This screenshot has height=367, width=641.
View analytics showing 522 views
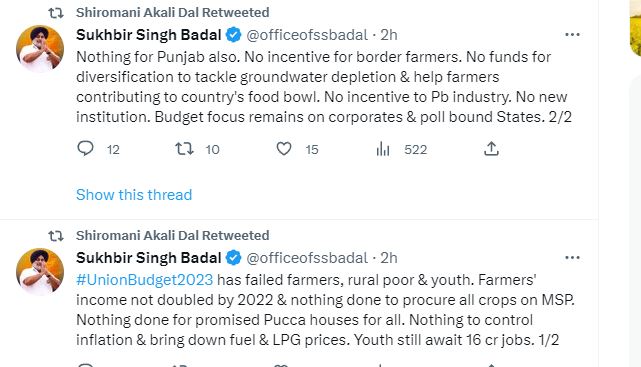[401, 149]
